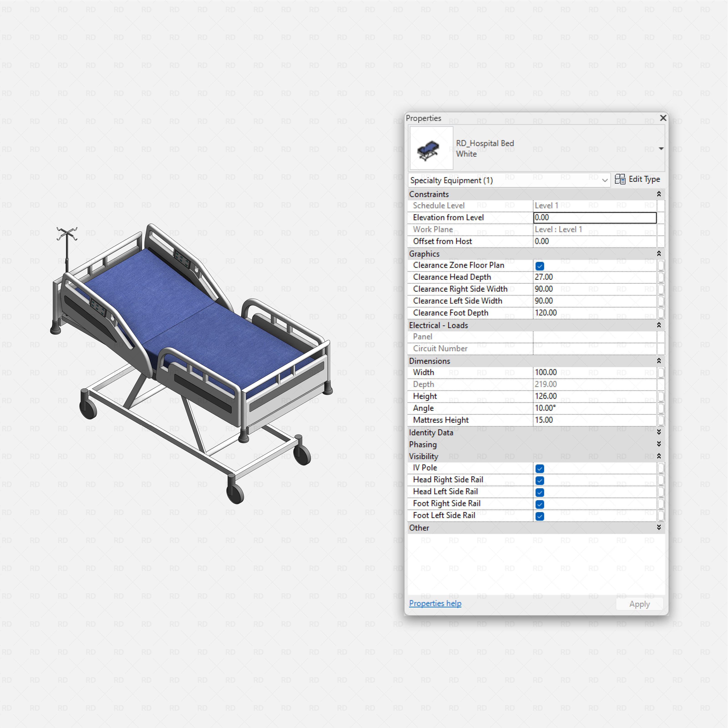
Task: Collapse the Constraints section
Action: click(x=659, y=194)
